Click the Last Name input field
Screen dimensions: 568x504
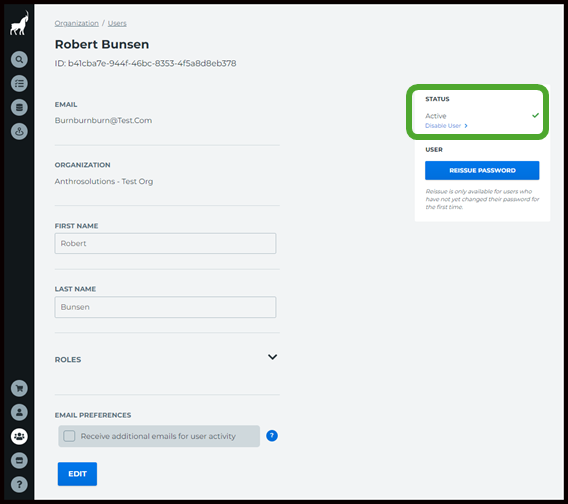pyautogui.click(x=165, y=307)
